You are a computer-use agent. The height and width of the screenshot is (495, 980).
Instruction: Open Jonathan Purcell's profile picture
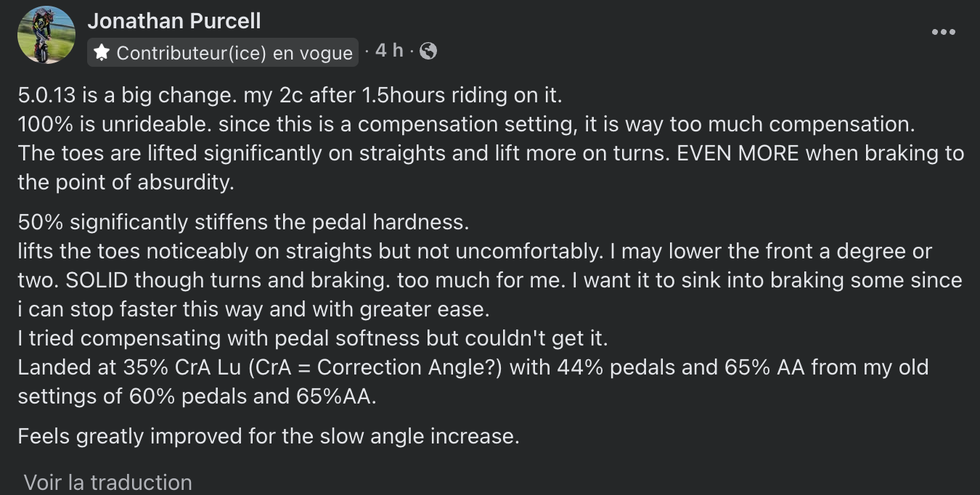click(x=46, y=35)
